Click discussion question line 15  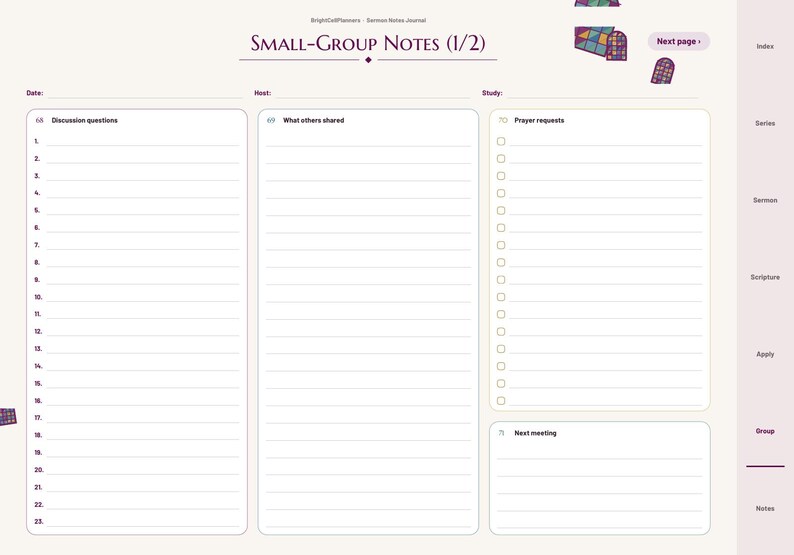[x=143, y=383]
